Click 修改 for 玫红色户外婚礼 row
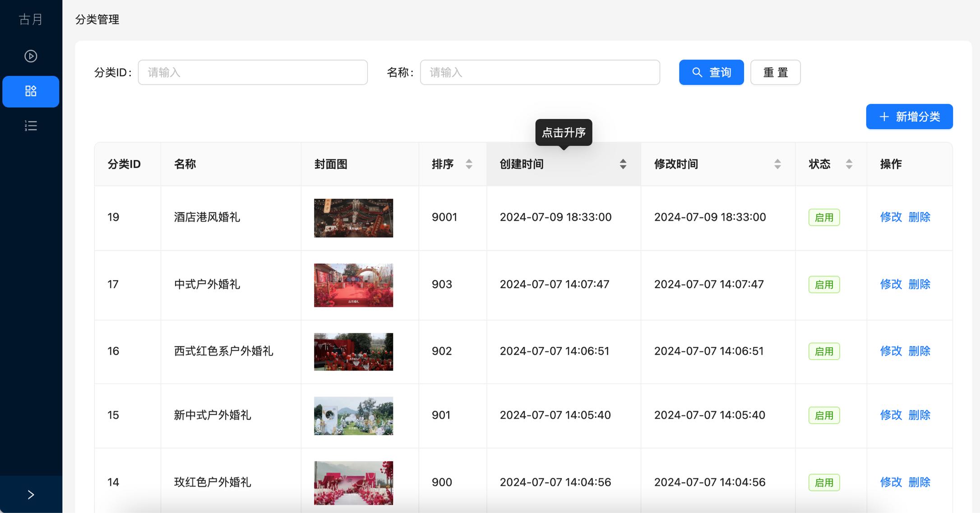Image resolution: width=980 pixels, height=513 pixels. [891, 482]
